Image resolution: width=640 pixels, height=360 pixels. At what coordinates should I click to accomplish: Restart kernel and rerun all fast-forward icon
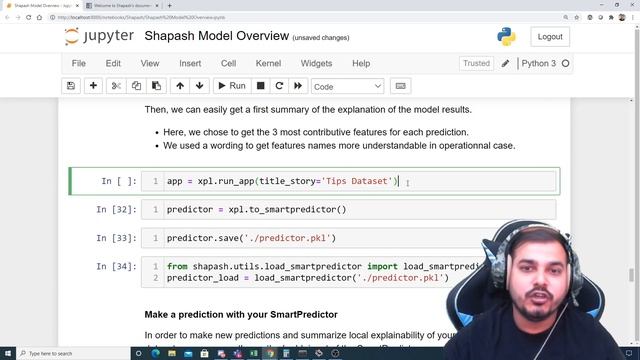[298, 86]
